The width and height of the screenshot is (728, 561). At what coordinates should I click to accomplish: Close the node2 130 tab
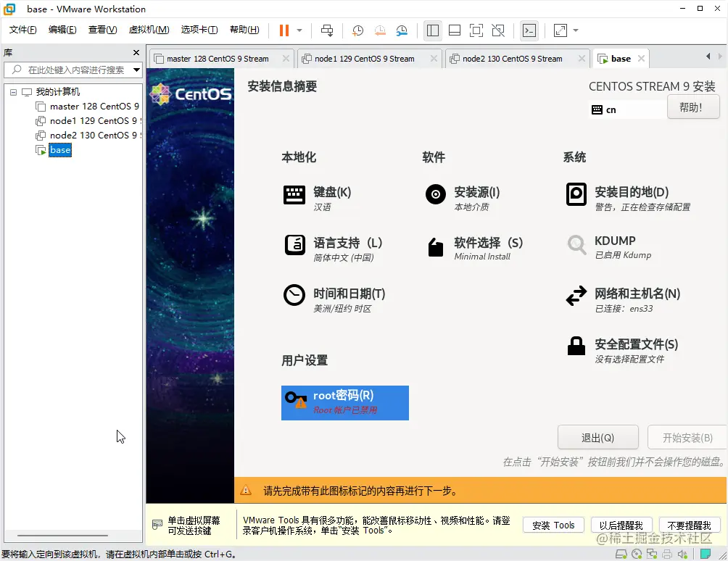pyautogui.click(x=582, y=59)
